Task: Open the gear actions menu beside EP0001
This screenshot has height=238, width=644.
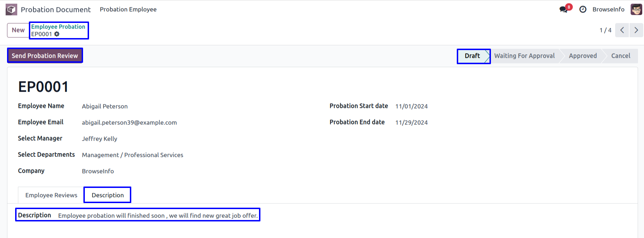Action: [x=57, y=34]
